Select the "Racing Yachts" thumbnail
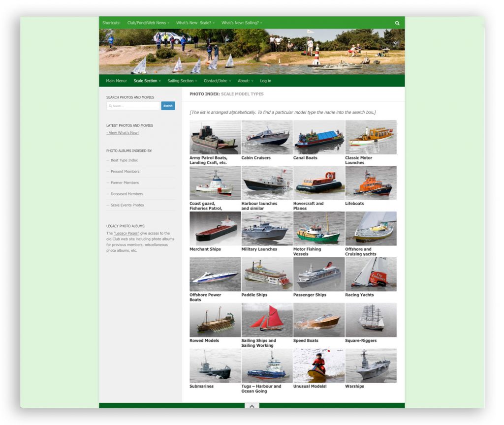504x425 pixels. [371, 274]
